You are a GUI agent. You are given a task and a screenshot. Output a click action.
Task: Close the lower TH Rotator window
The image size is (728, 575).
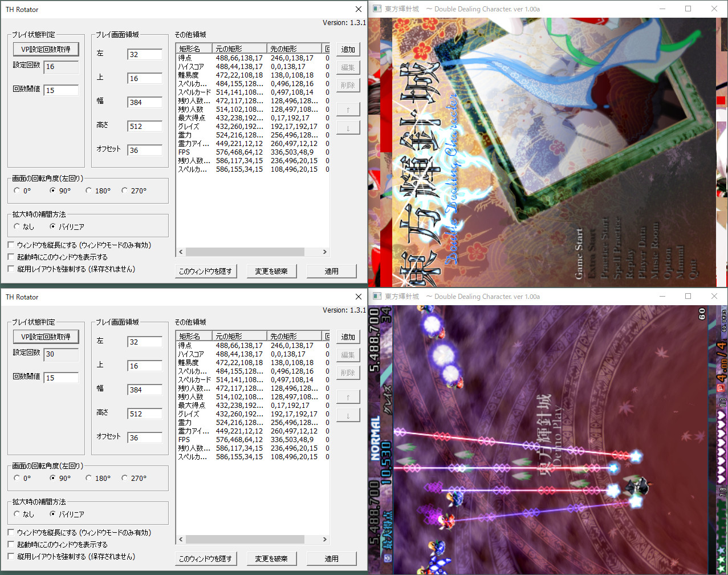(358, 297)
